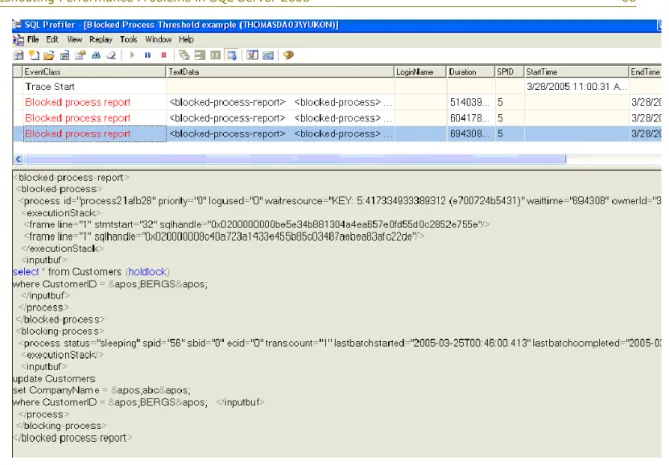This screenshot has width=669, height=465.
Task: Start the trace with play icon
Action: [132, 55]
